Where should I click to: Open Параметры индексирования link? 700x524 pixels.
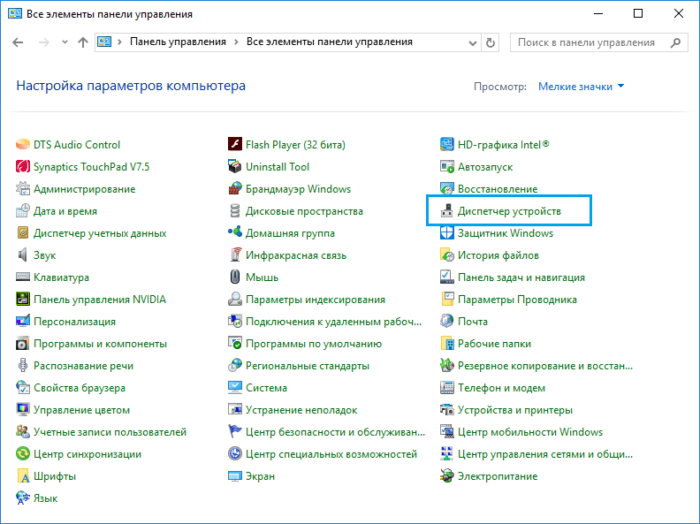pyautogui.click(x=316, y=299)
